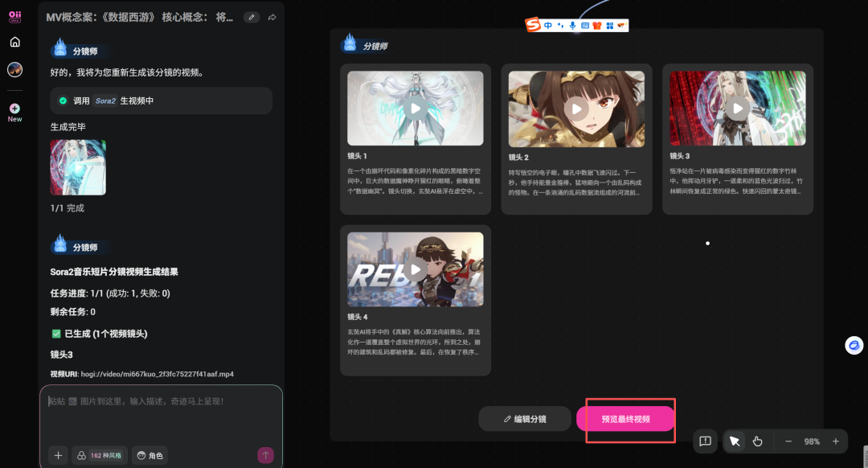Open the IME soft keyboard icon
This screenshot has width=868, height=468.
[x=584, y=26]
